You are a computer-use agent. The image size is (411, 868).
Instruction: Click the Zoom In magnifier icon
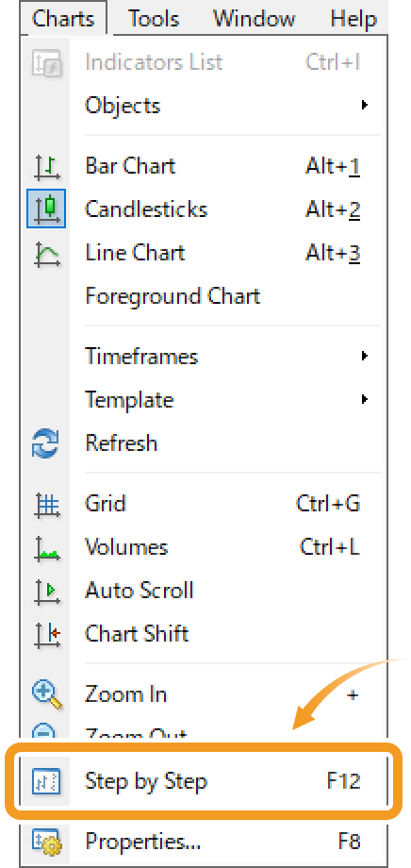click(46, 695)
